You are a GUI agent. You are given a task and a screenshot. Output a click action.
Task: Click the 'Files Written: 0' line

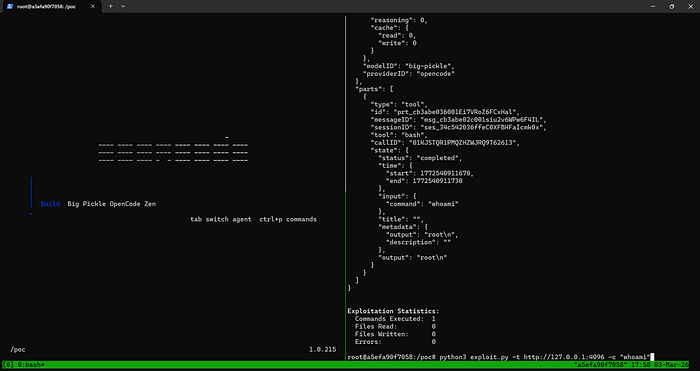[x=395, y=334]
